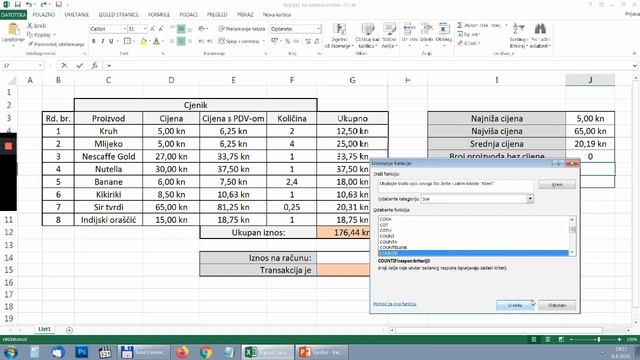Click the Redo arrow icon
This screenshot has height=360, width=640.
point(44,4)
